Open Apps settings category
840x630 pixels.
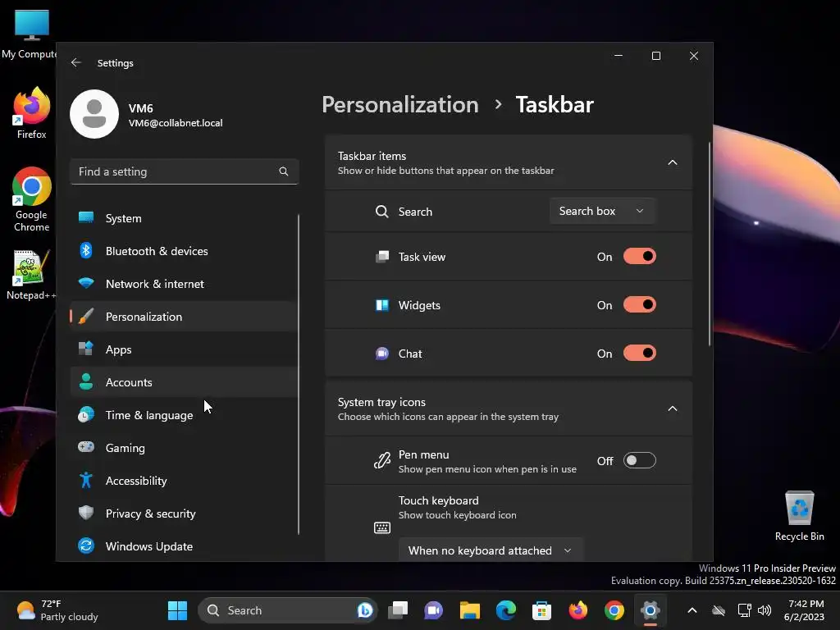184,349
